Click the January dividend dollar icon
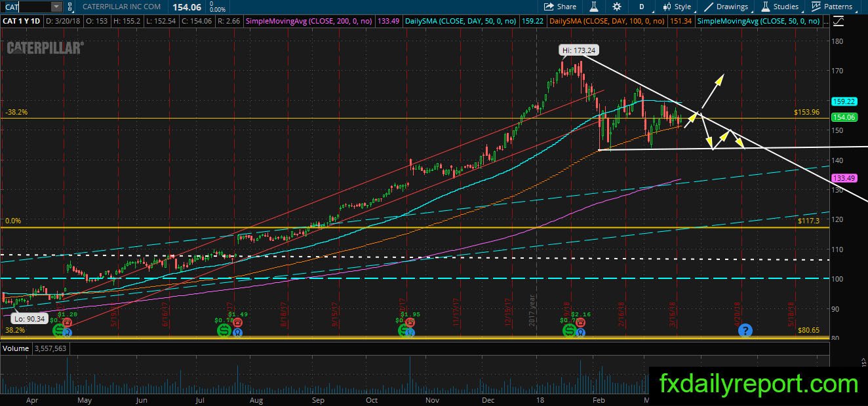This screenshot has width=868, height=406. (569, 331)
